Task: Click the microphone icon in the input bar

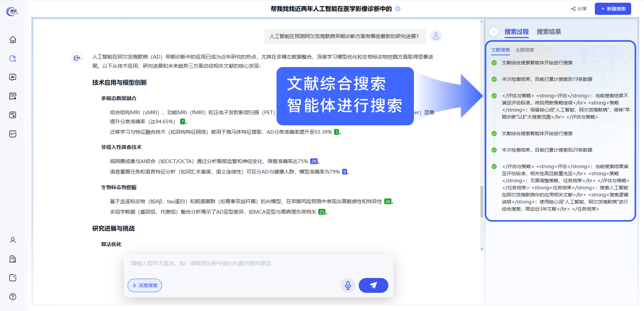Action: click(348, 285)
